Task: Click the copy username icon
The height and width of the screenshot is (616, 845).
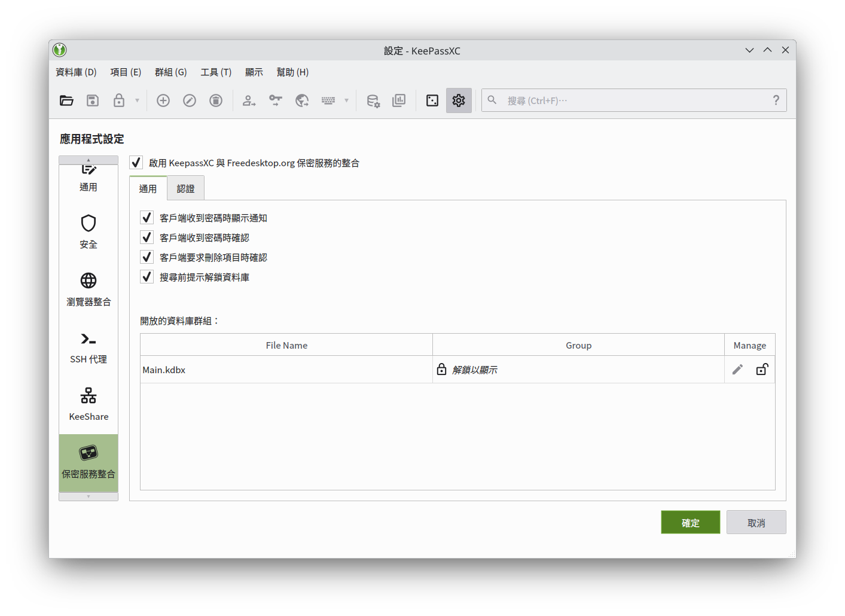Action: (249, 100)
